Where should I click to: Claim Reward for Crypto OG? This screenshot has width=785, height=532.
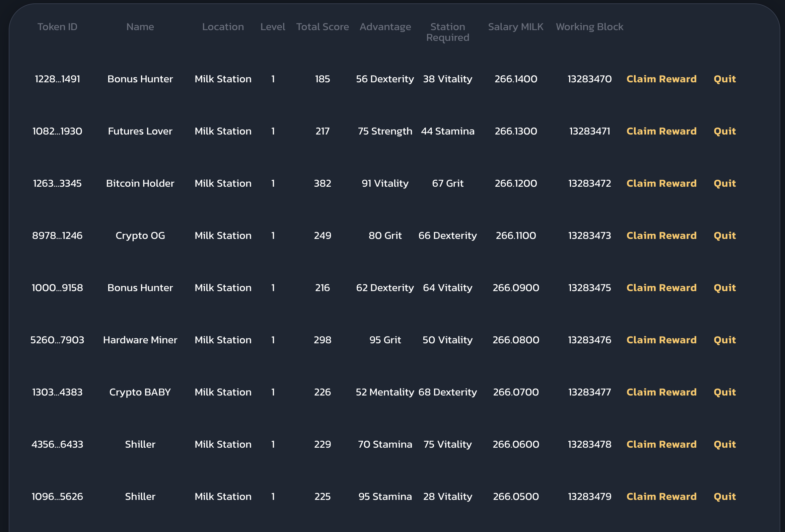click(661, 235)
